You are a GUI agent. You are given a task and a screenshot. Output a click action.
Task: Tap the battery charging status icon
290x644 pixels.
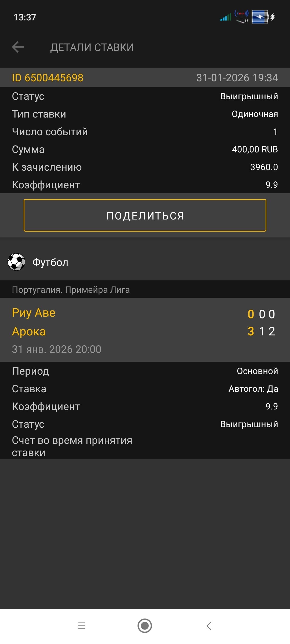[263, 17]
